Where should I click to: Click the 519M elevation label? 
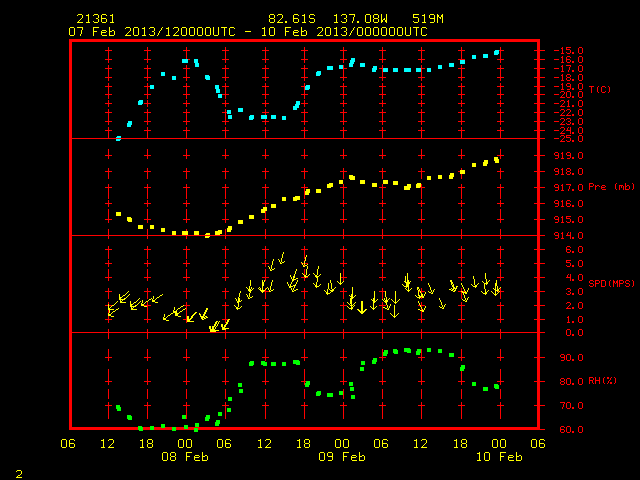click(427, 19)
